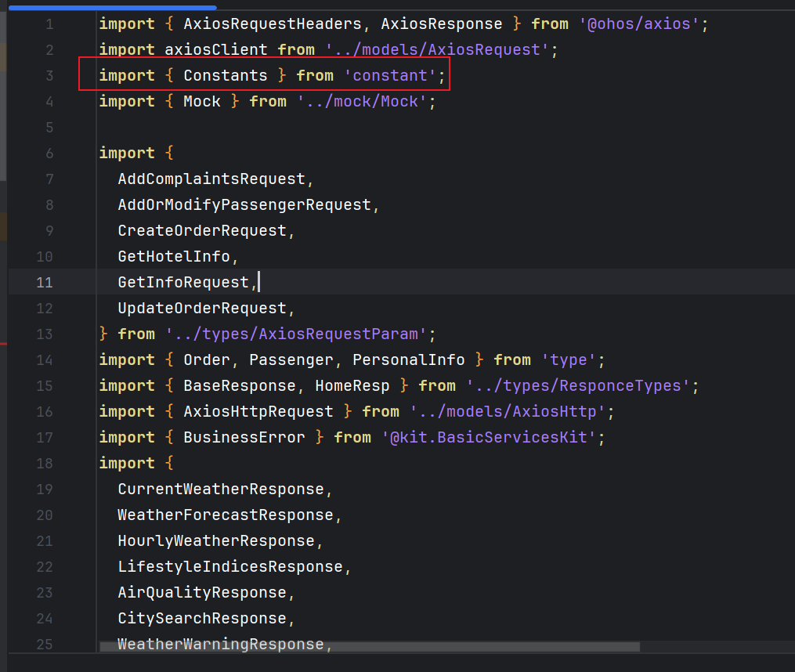Viewport: 795px width, 672px height.
Task: Click the '../mock/Mock' import path
Action: point(362,102)
